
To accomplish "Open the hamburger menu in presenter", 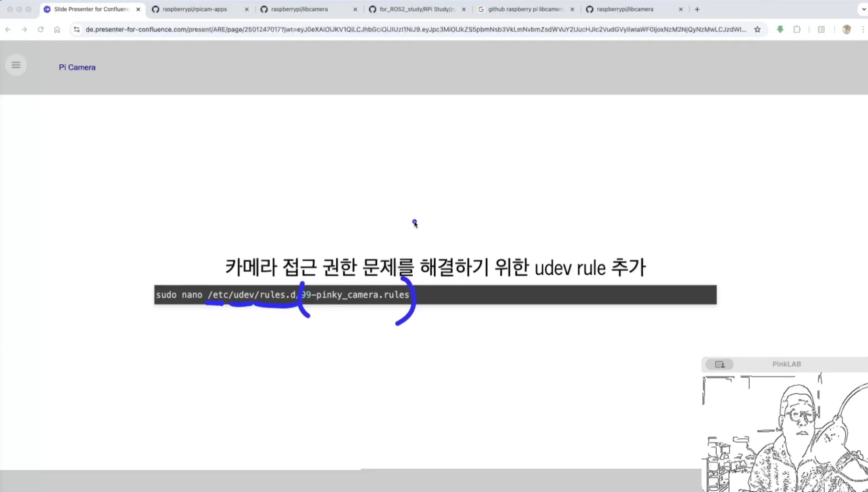I will click(x=16, y=65).
